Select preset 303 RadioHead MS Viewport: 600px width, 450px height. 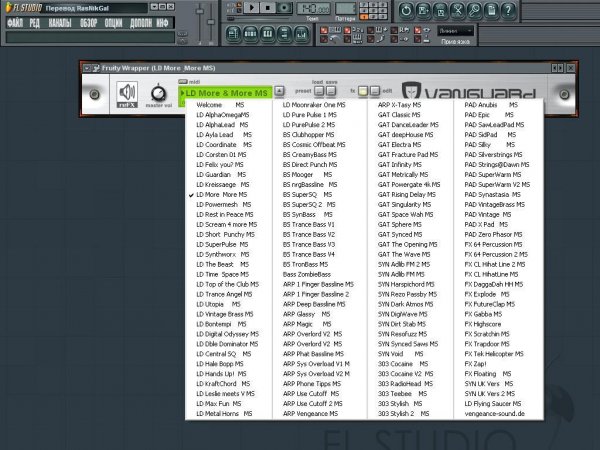click(x=410, y=384)
